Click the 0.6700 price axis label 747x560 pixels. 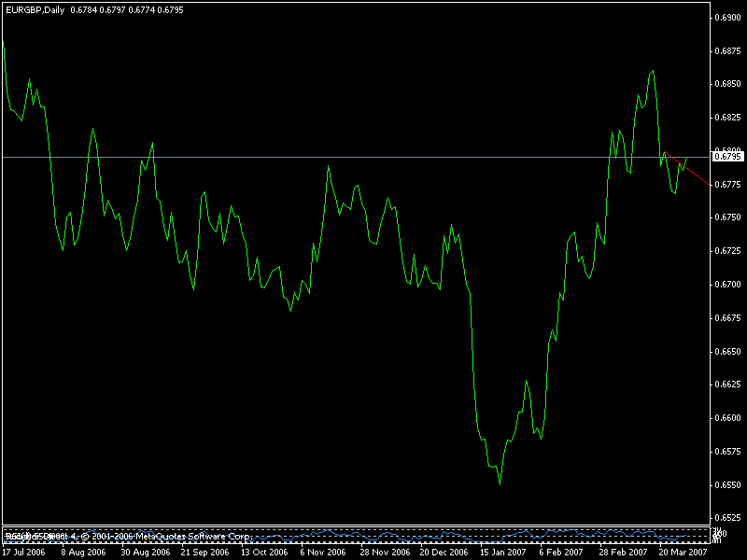[726, 285]
